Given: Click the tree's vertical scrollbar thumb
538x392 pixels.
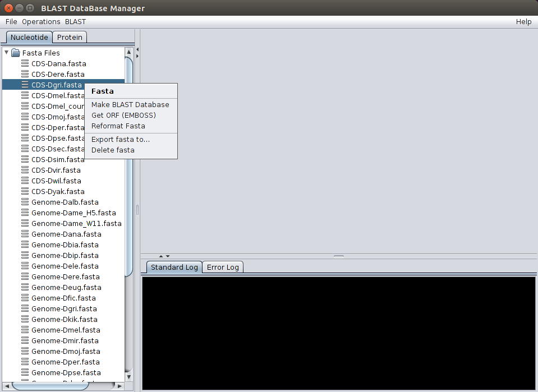Looking at the screenshot, I should click(128, 167).
